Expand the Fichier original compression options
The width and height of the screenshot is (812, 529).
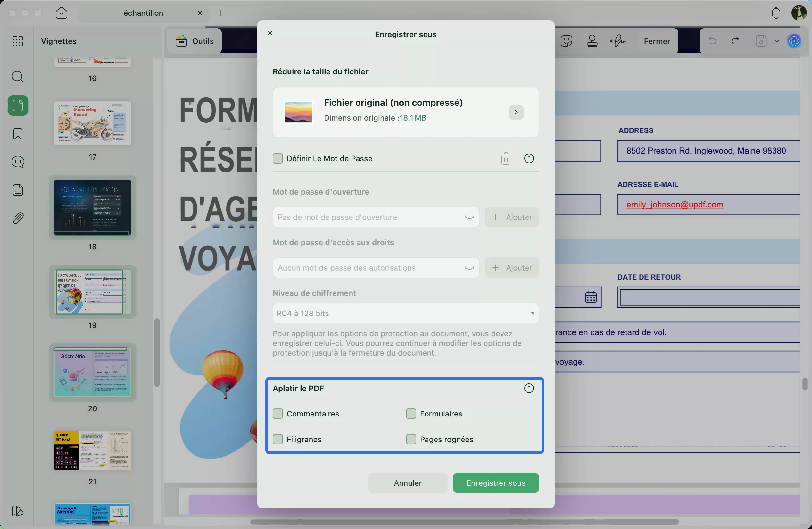coord(516,112)
